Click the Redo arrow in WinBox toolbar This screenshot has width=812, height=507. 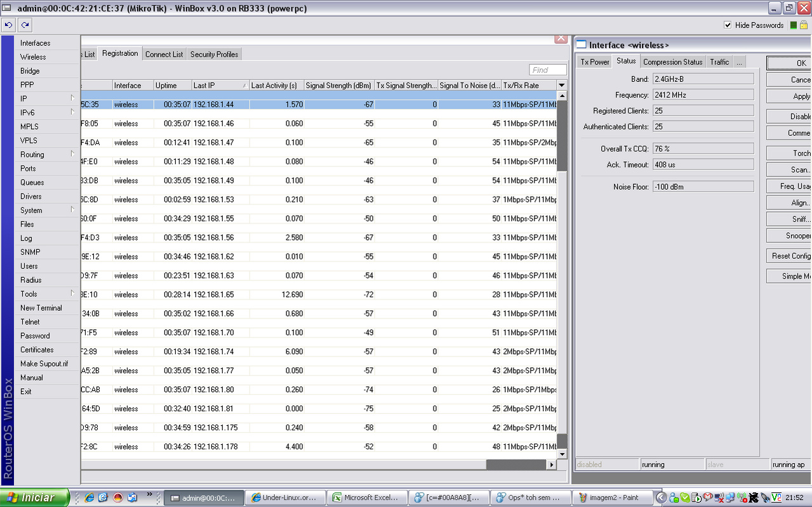pyautogui.click(x=25, y=25)
